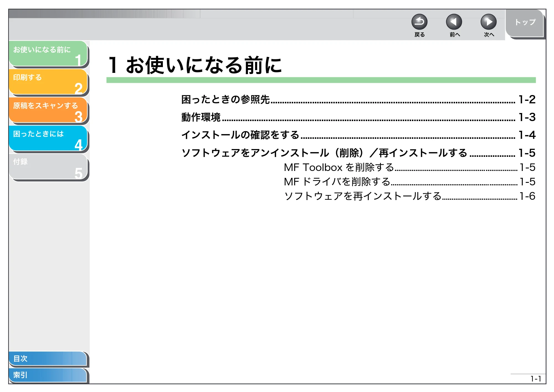The height and width of the screenshot is (392, 554).
Task: Click page number 1-3 in the contents
Action: [527, 117]
